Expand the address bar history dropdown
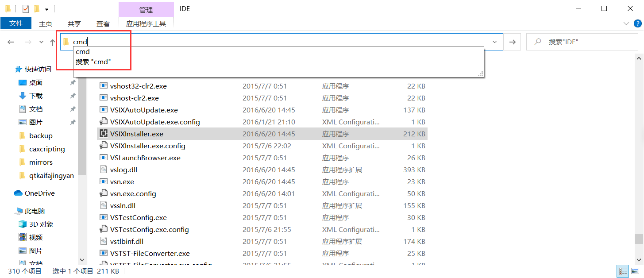 click(x=494, y=42)
